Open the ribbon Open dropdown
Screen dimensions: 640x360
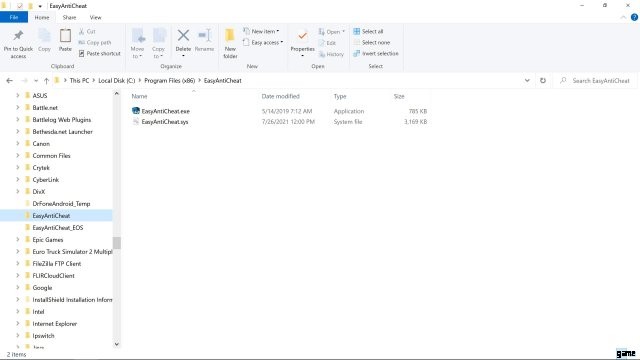(x=332, y=31)
